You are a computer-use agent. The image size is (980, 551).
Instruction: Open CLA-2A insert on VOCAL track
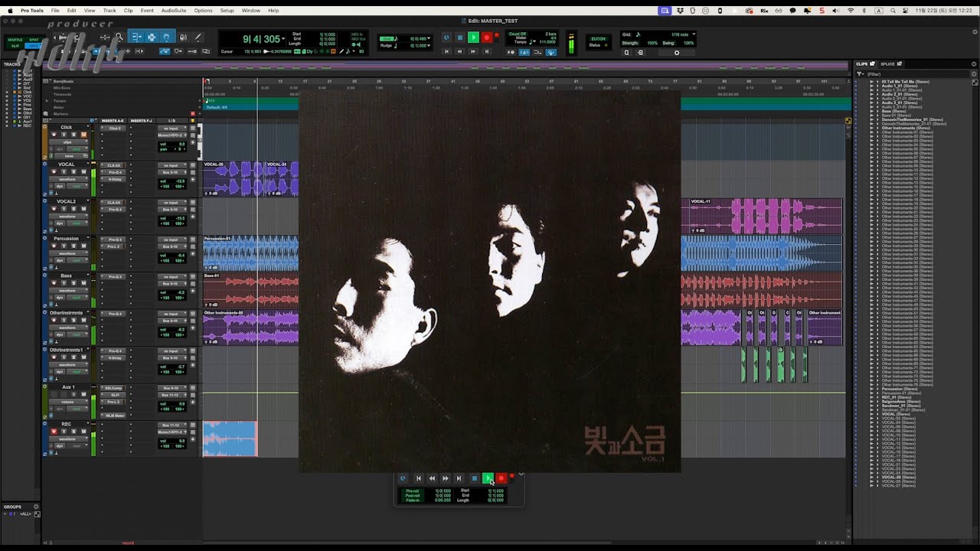113,165
